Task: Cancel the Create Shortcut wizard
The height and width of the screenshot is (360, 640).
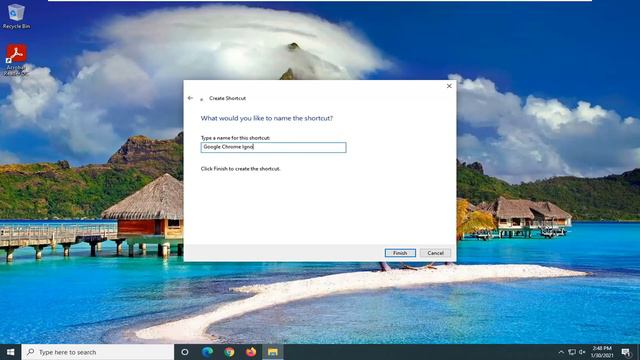Action: point(435,253)
